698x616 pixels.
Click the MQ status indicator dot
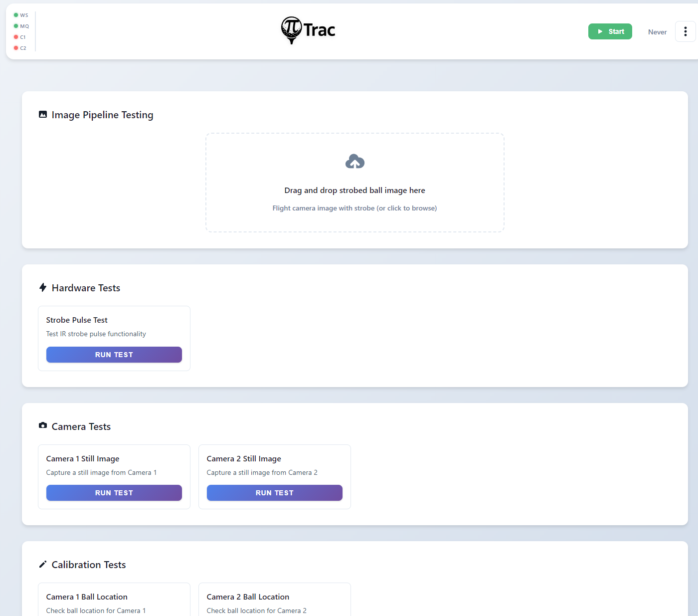pyautogui.click(x=16, y=26)
